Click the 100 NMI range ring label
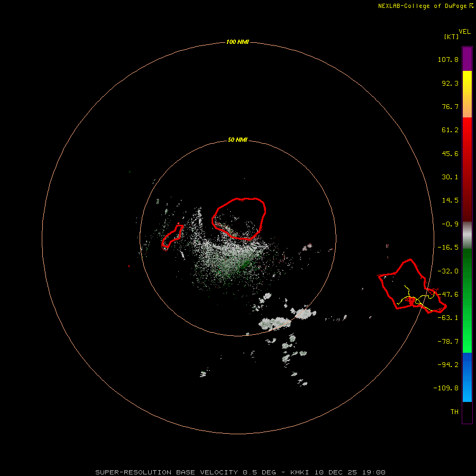 coord(237,42)
